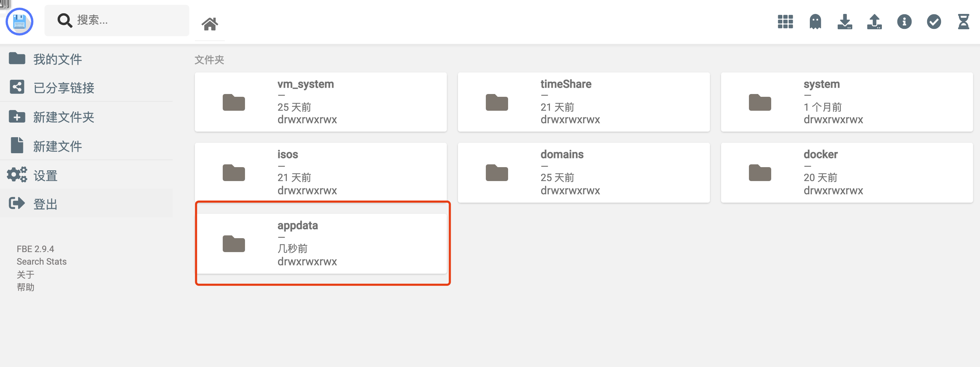Click 登出 to log out
Viewport: 980px width, 367px height.
[86, 204]
